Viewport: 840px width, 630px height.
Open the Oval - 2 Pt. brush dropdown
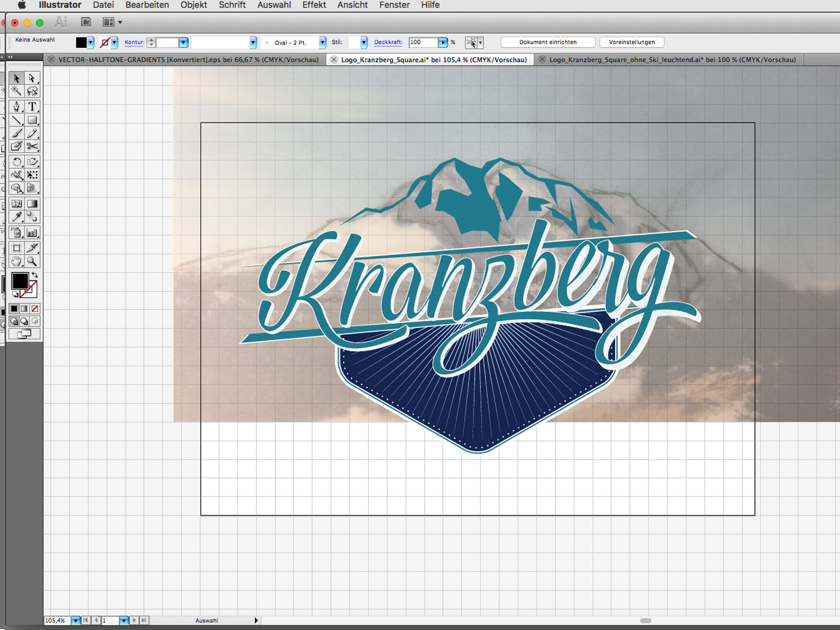(x=322, y=42)
